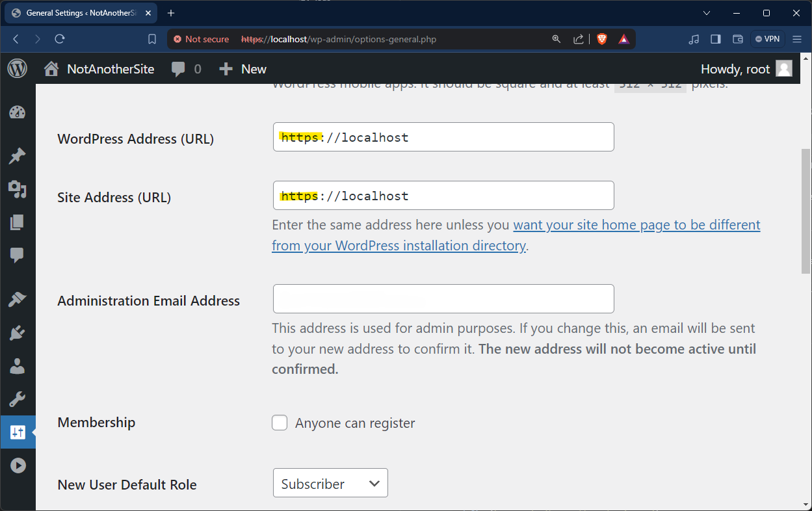This screenshot has height=511, width=812.
Task: Open the New content menu in the admin bar
Action: pyautogui.click(x=242, y=69)
